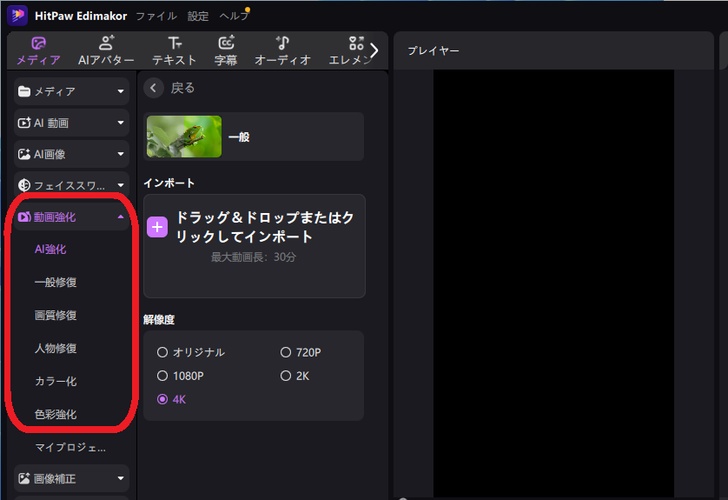Click the chameleon 一般 thumbnail
The width and height of the screenshot is (728, 500).
[184, 136]
